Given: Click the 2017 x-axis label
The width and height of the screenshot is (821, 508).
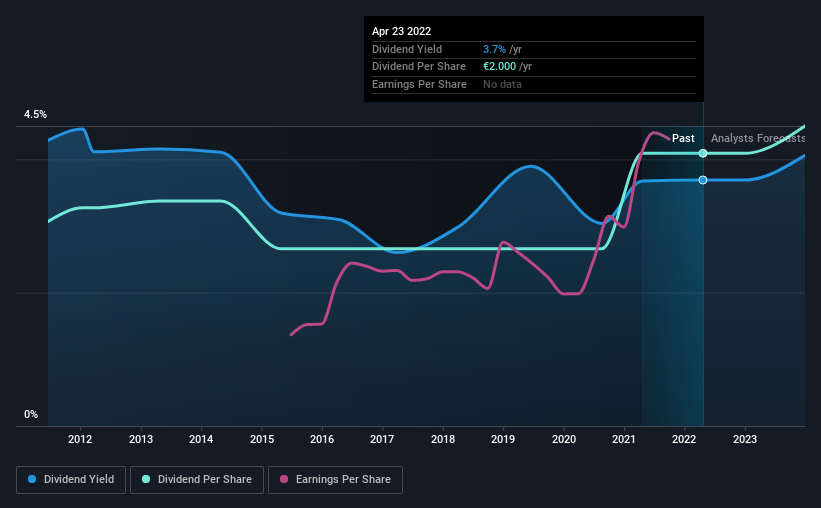Looking at the screenshot, I should coord(382,439).
